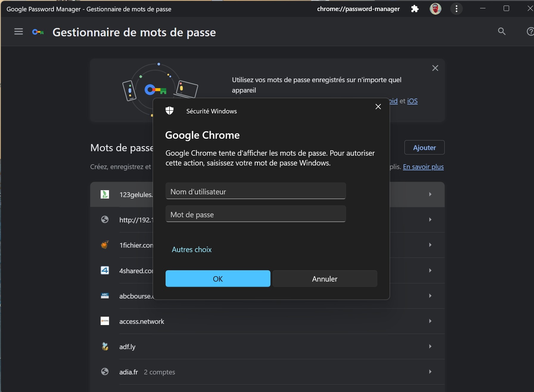Viewport: 534px width, 392px height.
Task: Select the adia.fr password entry
Action: (x=267, y=372)
